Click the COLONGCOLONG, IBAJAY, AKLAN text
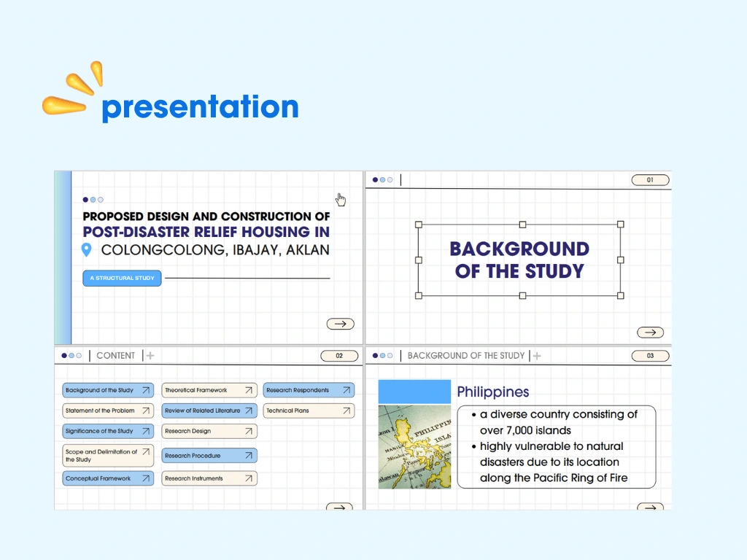 (215, 250)
